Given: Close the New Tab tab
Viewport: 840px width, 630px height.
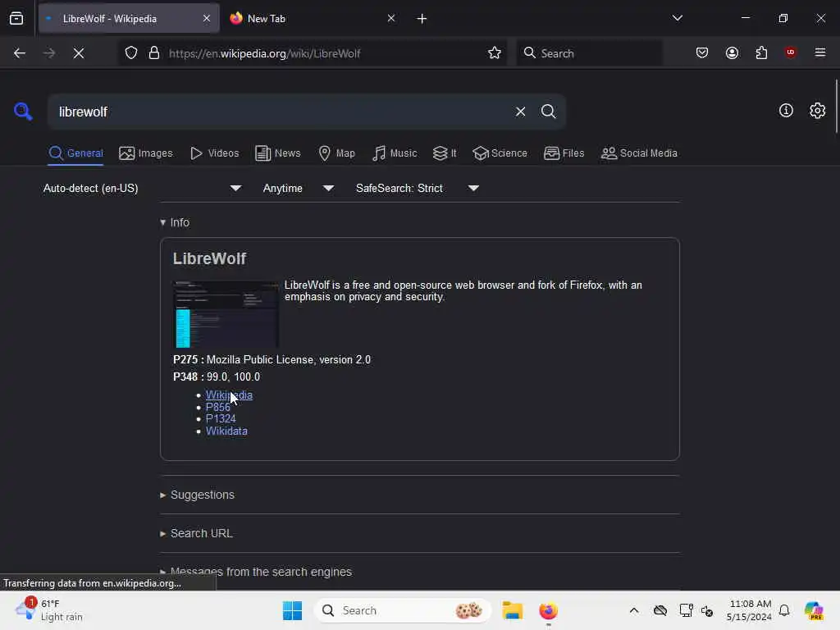Looking at the screenshot, I should coord(391,18).
